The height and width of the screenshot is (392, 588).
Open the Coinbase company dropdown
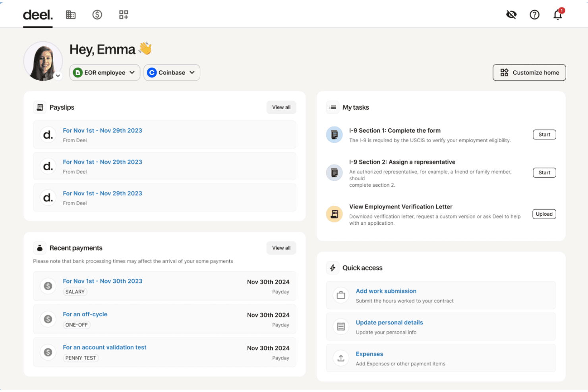click(172, 73)
